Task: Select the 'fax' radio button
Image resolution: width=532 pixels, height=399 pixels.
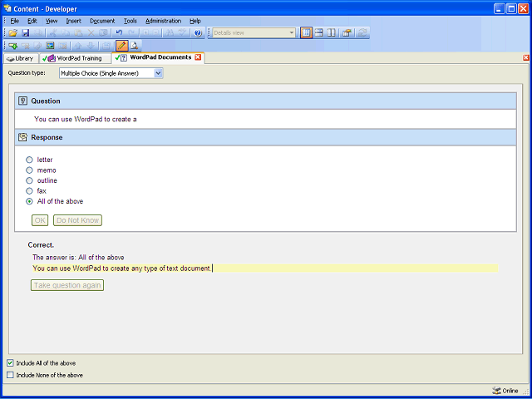Action: (30, 190)
